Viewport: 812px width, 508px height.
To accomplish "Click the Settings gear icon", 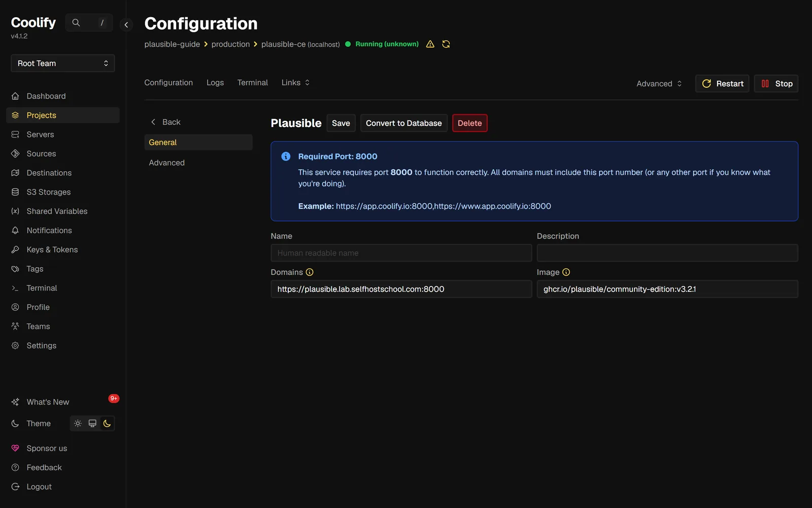I will pos(15,345).
